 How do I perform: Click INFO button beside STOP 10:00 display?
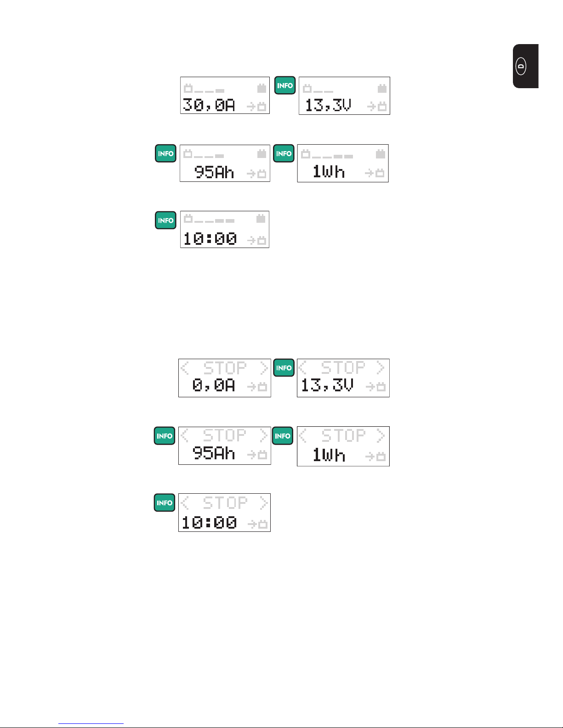click(165, 503)
